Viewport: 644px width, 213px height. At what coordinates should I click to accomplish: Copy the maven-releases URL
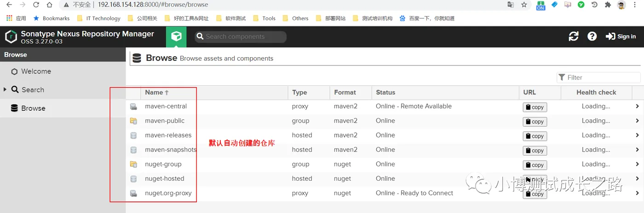(535, 136)
